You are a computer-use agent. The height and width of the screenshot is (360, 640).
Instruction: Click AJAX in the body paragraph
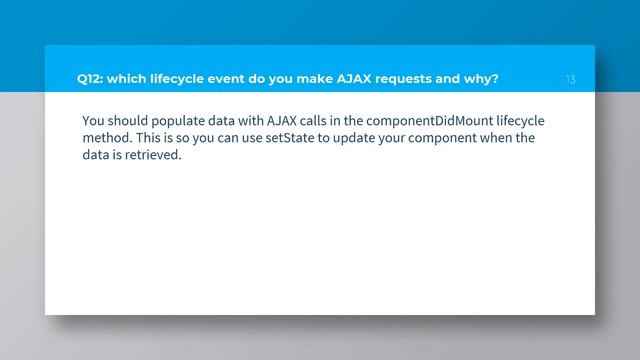pyautogui.click(x=282, y=121)
